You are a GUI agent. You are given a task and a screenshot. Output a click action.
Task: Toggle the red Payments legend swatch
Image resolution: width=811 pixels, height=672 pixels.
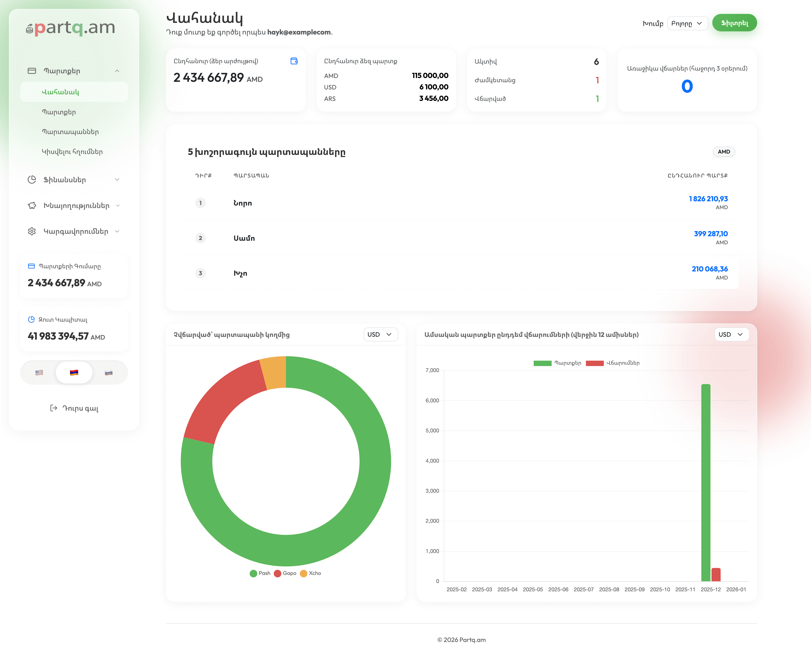tap(594, 363)
